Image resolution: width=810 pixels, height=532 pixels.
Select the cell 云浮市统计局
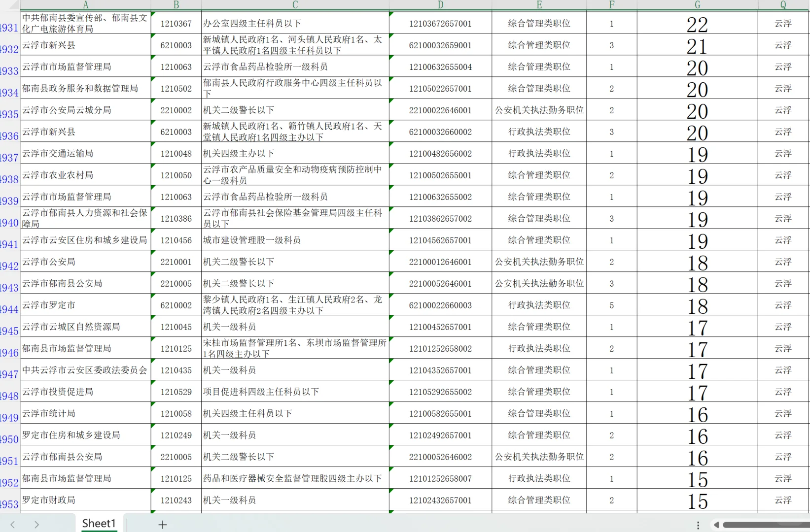pyautogui.click(x=85, y=413)
